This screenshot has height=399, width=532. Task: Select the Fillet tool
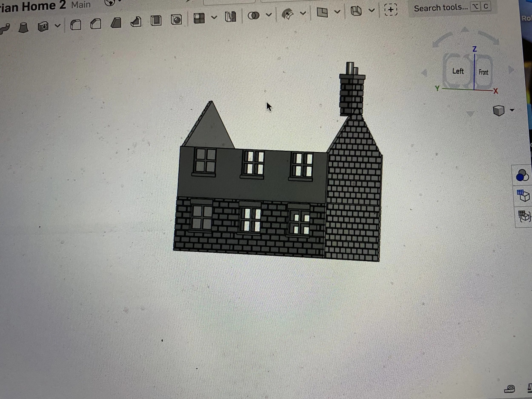pos(76,25)
